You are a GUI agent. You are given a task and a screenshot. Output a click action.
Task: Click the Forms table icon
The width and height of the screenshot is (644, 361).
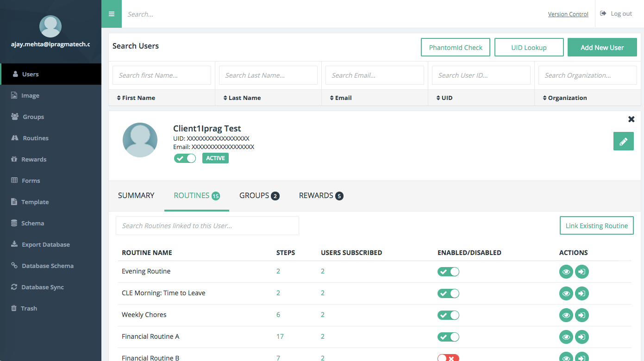(x=14, y=180)
